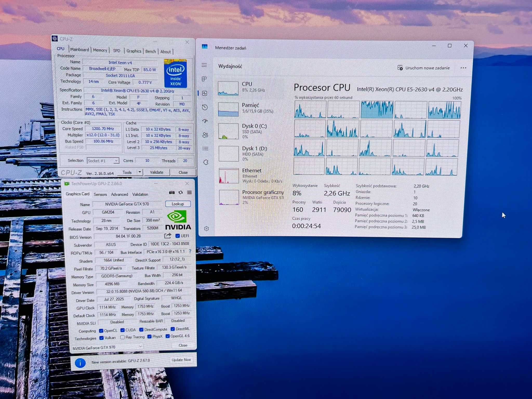Viewport: 532px width, 399px height.
Task: Open Startup apps icon in Task Manager sidebar
Action: [205, 121]
